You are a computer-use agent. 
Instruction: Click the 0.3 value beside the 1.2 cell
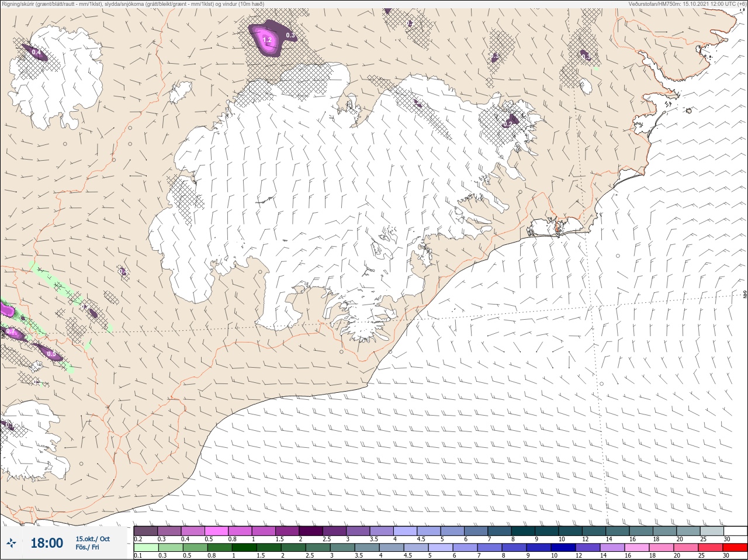click(290, 36)
